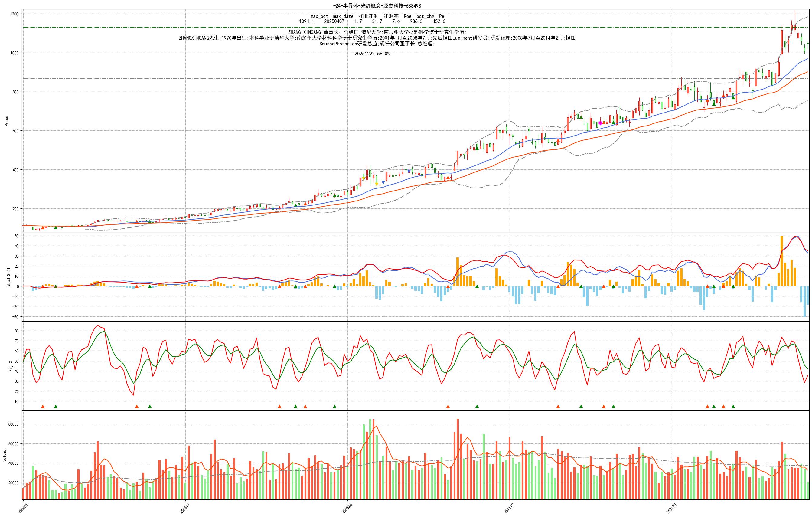Click the lower yellow down-triangle price marker
The height and width of the screenshot is (517, 812).
pyautogui.click(x=377, y=184)
